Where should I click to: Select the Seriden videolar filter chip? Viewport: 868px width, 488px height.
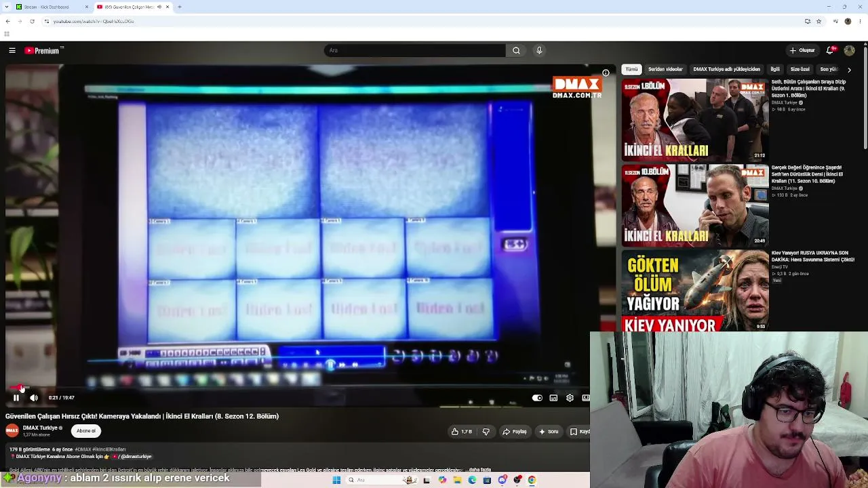(665, 69)
